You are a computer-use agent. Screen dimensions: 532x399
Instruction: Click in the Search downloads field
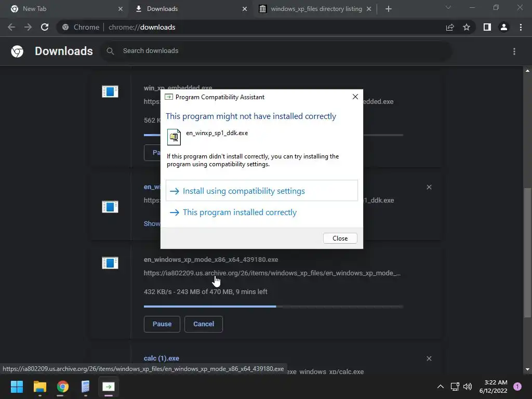(275, 51)
